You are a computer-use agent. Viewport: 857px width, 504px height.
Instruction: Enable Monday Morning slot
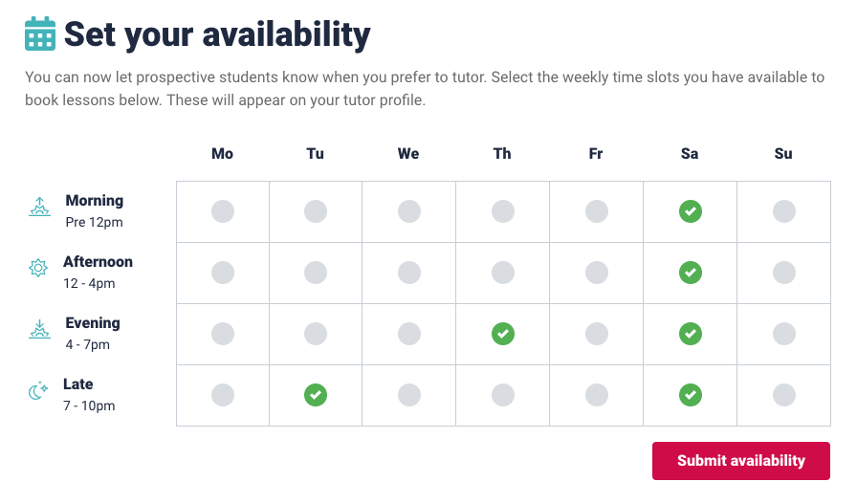point(223,211)
